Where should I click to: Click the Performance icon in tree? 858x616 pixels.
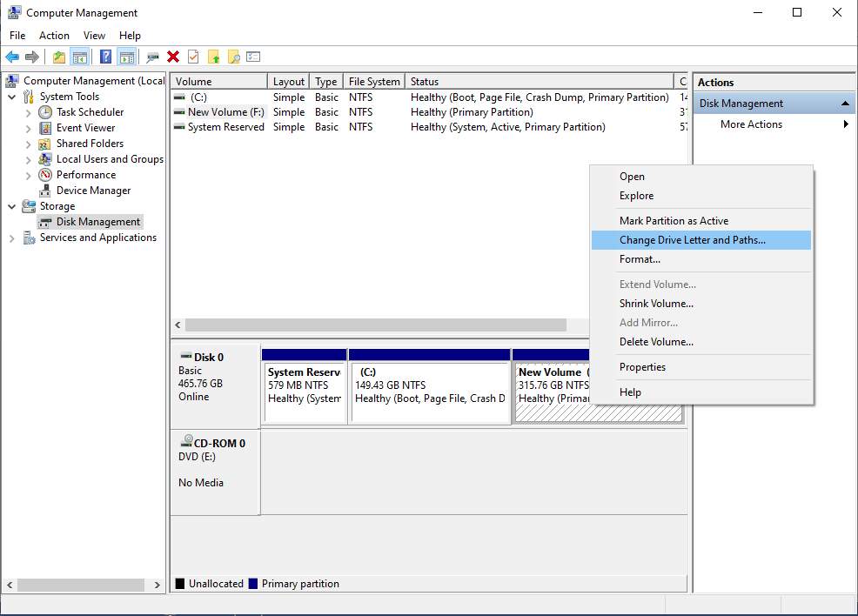pos(45,175)
